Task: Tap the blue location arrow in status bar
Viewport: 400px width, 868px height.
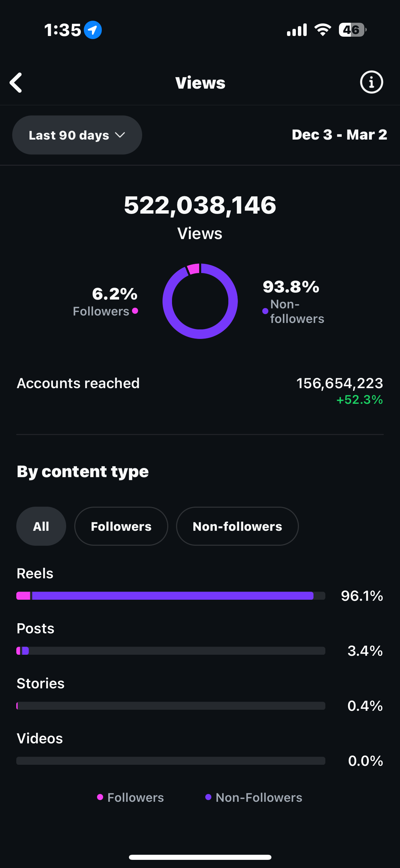Action: 93,30
